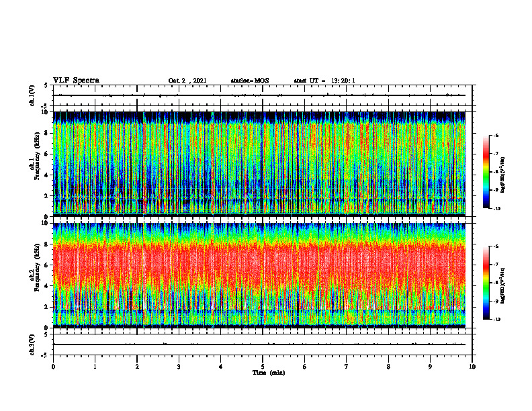Click the ch.2 spectrogram red band
This screenshot has height=411, width=532.
259,265
